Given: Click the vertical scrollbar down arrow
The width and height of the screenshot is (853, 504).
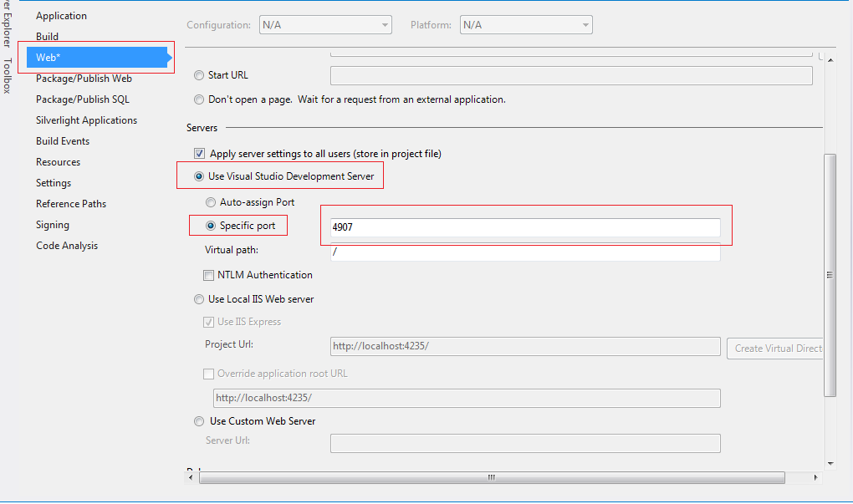Looking at the screenshot, I should [830, 463].
